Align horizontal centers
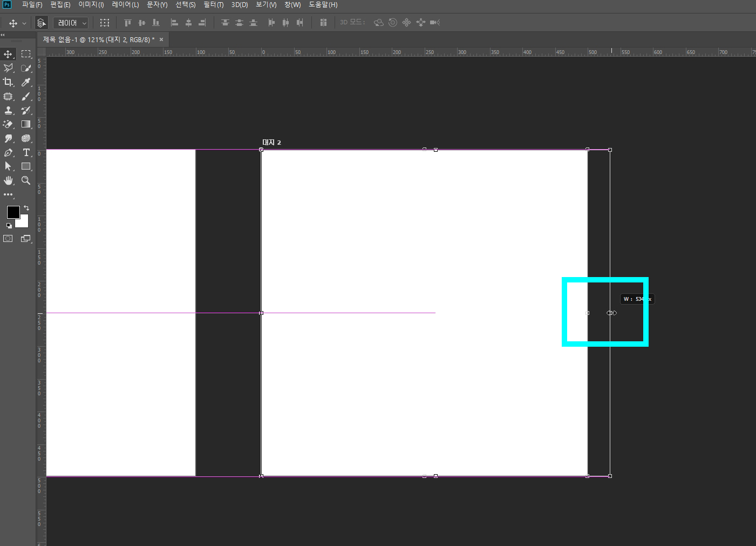Viewport: 756px width, 546px height. (188, 23)
